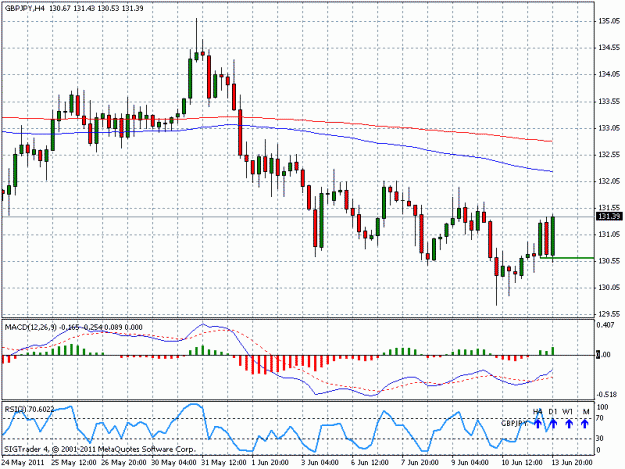
Task: Click the 129.55 price axis label
Action: click(x=609, y=314)
